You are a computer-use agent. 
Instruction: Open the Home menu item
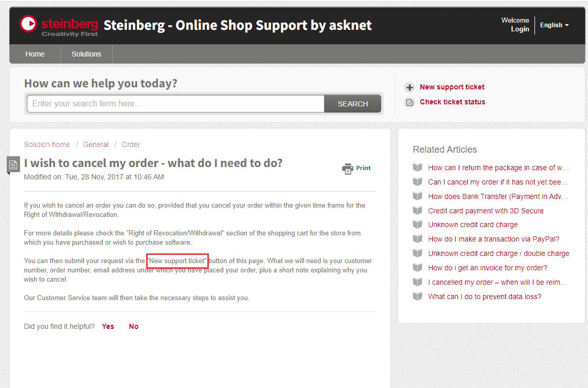point(35,54)
